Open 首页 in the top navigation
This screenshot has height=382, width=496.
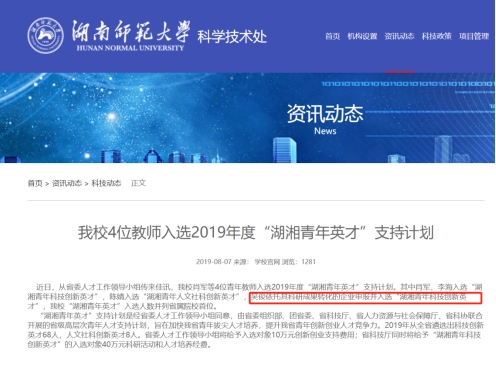point(332,36)
